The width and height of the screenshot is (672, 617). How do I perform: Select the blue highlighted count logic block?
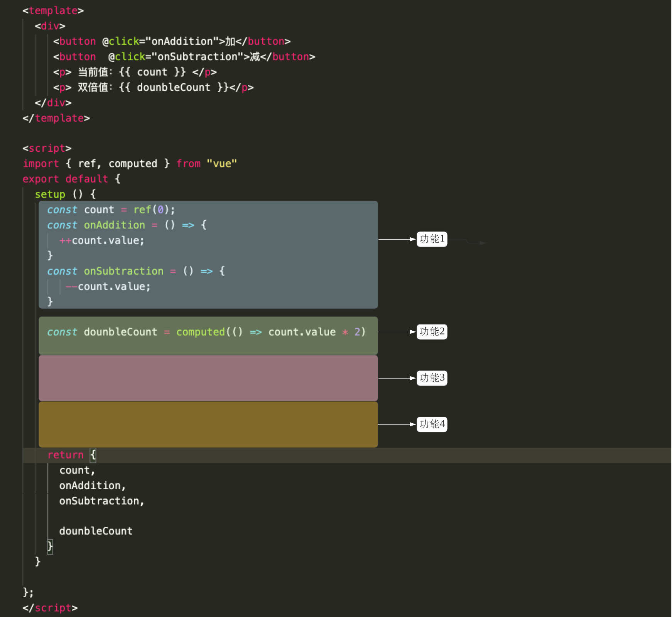click(x=208, y=255)
